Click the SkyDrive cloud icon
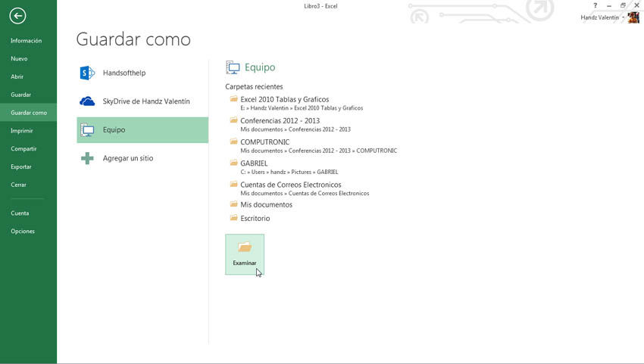The image size is (644, 364). click(88, 101)
